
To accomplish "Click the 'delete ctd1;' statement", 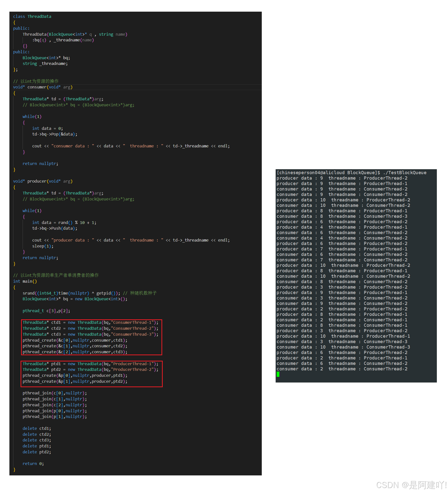I will [x=37, y=428].
